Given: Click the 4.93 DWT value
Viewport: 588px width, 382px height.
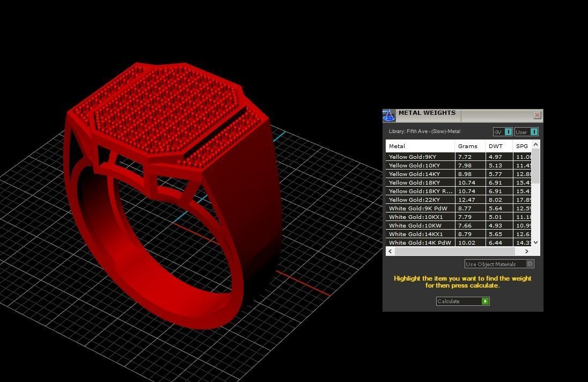Looking at the screenshot, I should tap(495, 226).
